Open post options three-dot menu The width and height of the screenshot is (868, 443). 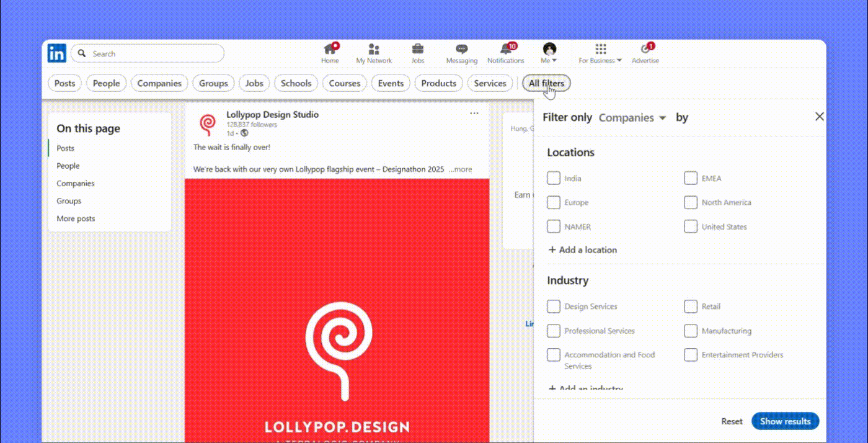[474, 114]
